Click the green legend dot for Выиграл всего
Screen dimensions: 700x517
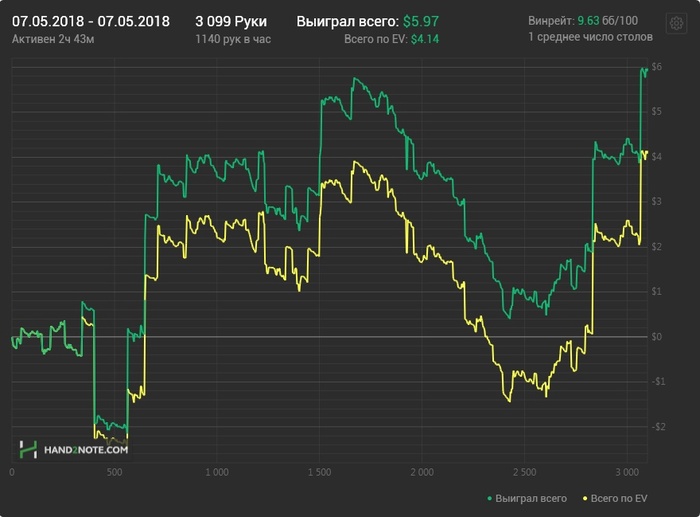[489, 498]
